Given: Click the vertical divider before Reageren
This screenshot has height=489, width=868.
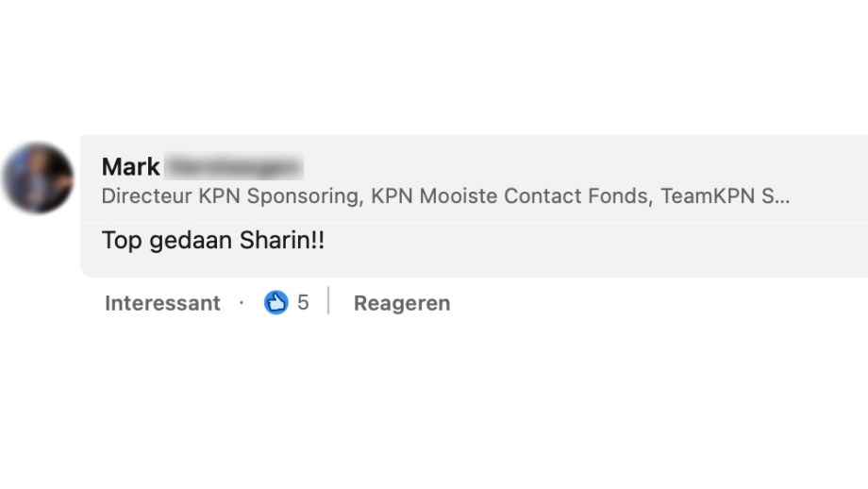Looking at the screenshot, I should 328,302.
